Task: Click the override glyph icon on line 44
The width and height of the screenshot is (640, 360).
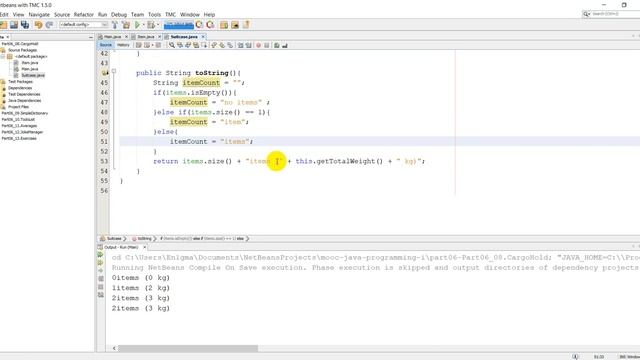Action: pyautogui.click(x=105, y=73)
